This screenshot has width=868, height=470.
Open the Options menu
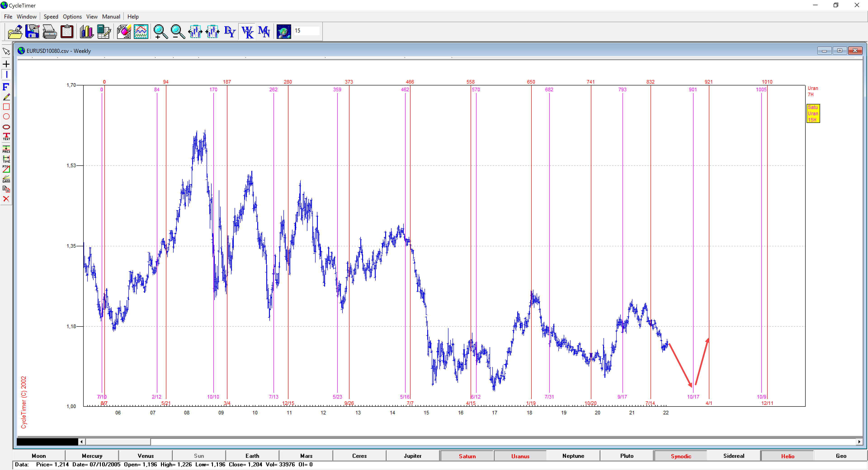(72, 16)
